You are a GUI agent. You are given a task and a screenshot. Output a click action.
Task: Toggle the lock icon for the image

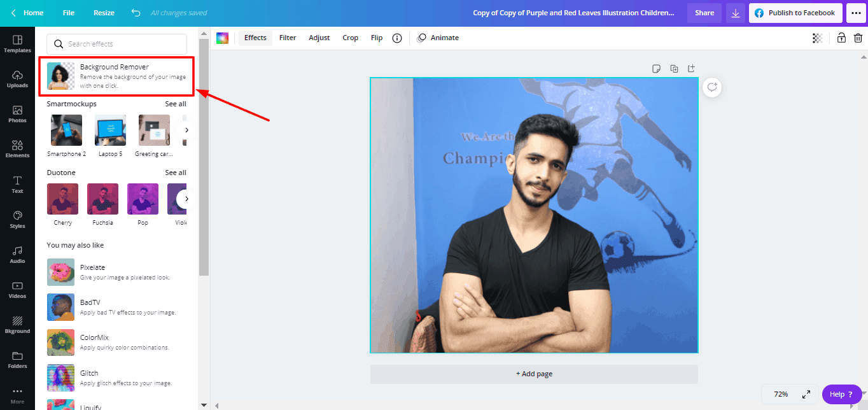[841, 38]
